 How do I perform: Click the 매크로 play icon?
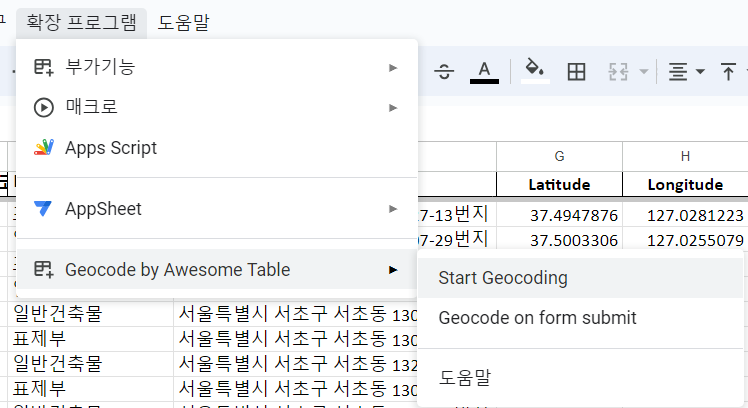tap(43, 107)
